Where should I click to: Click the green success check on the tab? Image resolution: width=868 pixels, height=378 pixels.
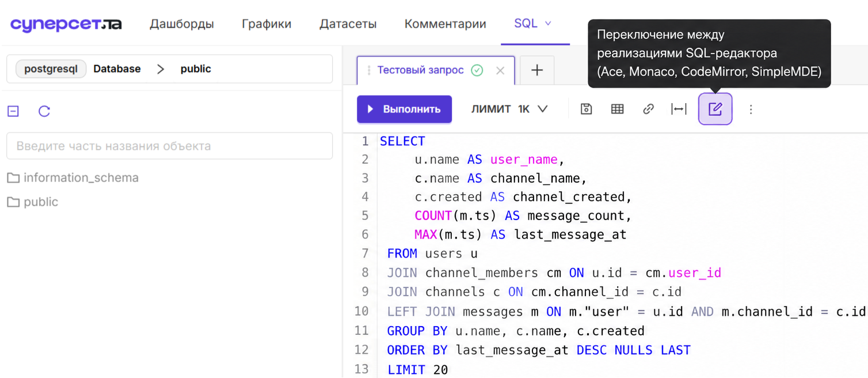pos(477,70)
